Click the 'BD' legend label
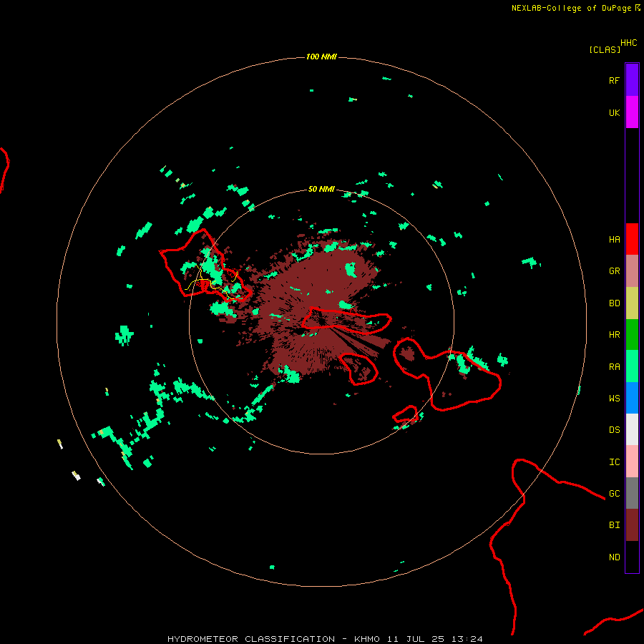Viewport: 644px width, 644px height. (x=614, y=303)
